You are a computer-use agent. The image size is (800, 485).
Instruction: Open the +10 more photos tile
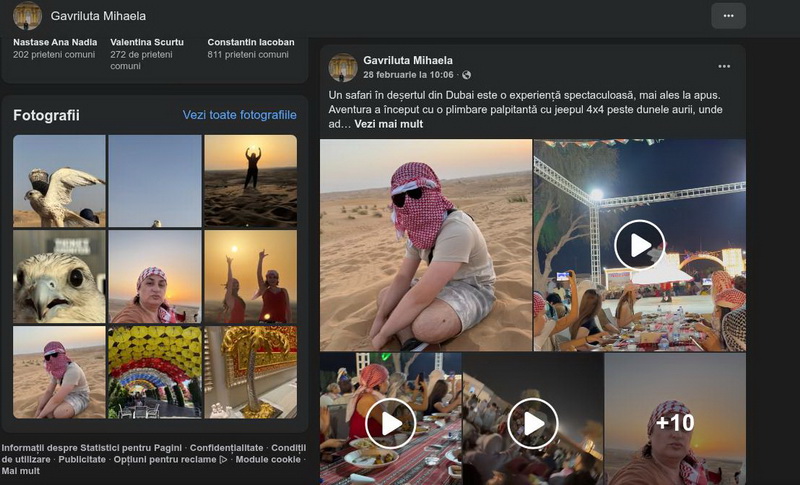coord(674,422)
